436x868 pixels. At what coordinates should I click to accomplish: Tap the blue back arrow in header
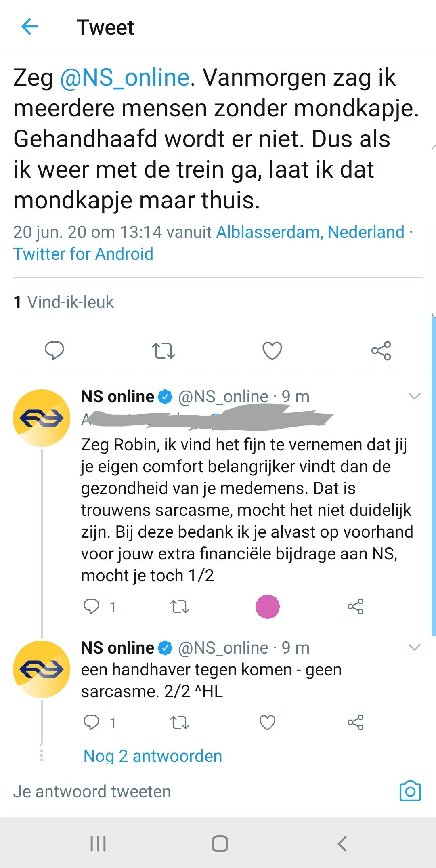coord(29,27)
